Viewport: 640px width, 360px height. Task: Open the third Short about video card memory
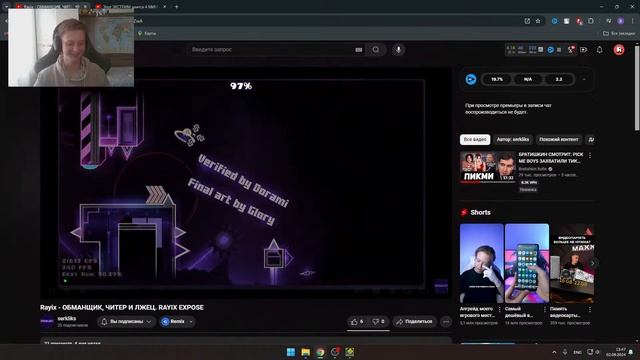click(x=572, y=263)
